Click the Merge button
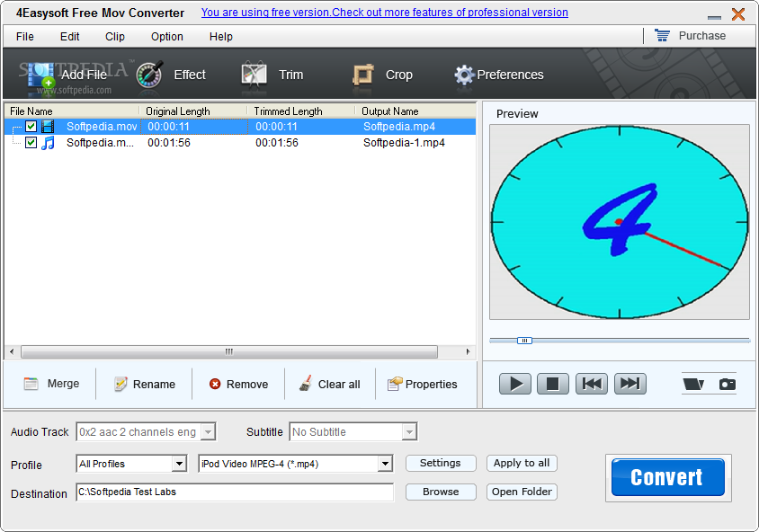The width and height of the screenshot is (759, 532). [x=52, y=384]
